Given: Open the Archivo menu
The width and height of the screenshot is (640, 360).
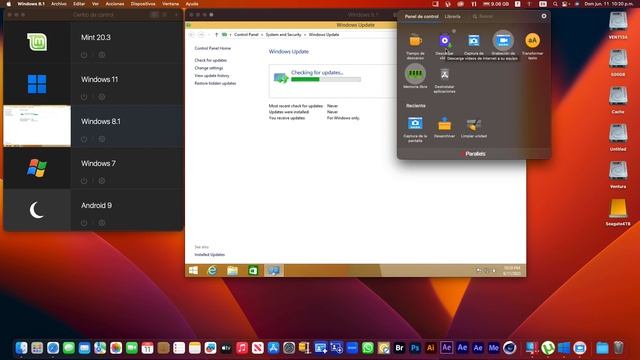Looking at the screenshot, I should pos(59,4).
